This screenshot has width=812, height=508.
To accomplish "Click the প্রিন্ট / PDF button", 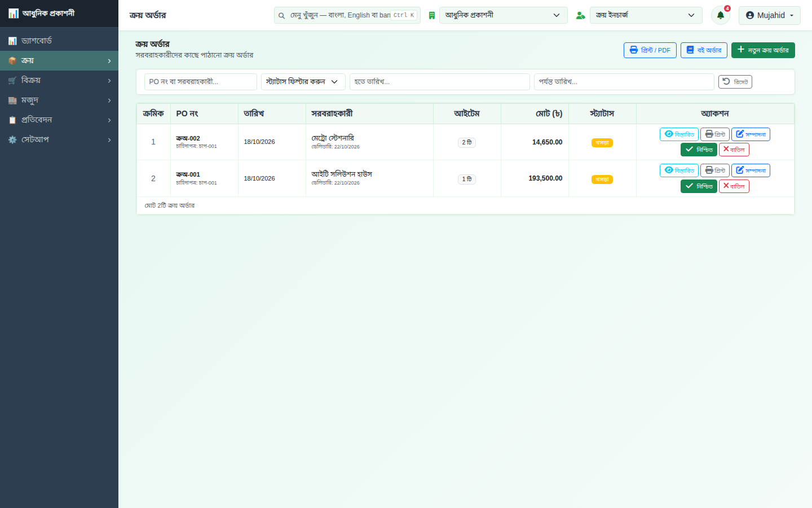I will point(650,50).
